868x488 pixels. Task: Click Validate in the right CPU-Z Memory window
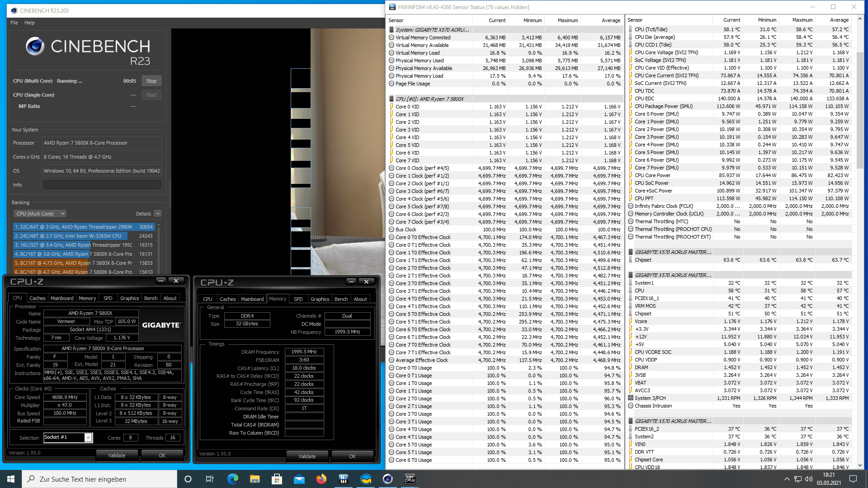(x=307, y=456)
